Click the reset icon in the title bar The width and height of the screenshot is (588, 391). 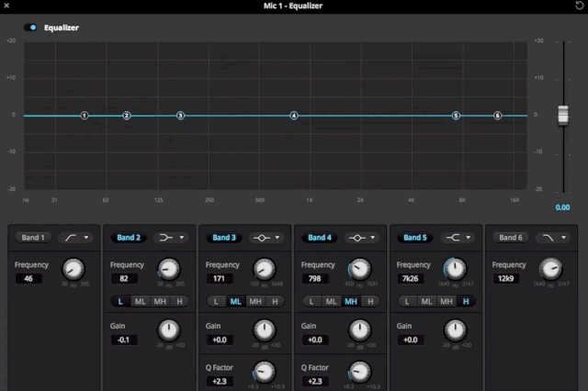click(x=580, y=6)
